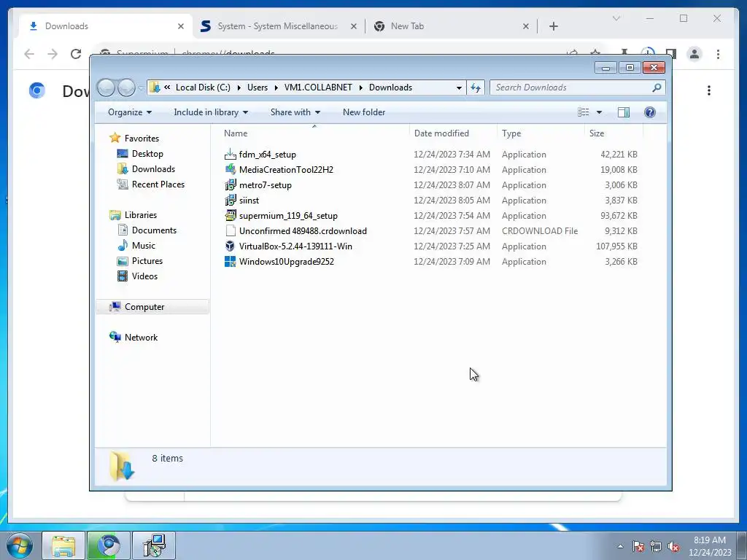Image resolution: width=747 pixels, height=560 pixels.
Task: Refresh the Downloads folder view
Action: point(476,87)
